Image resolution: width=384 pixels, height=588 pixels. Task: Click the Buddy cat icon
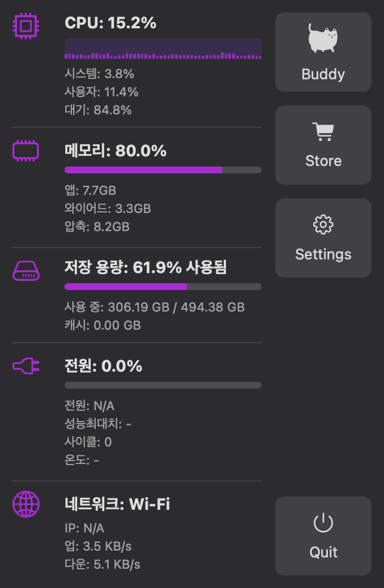click(x=323, y=39)
